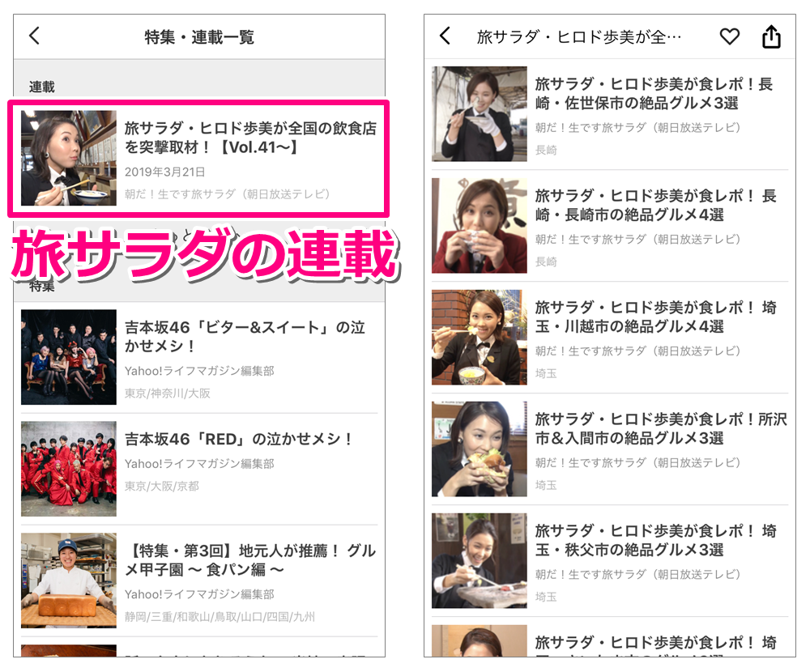Screen dimensions: 810x672
Task: Tap the share icon in header
Action: point(771,36)
